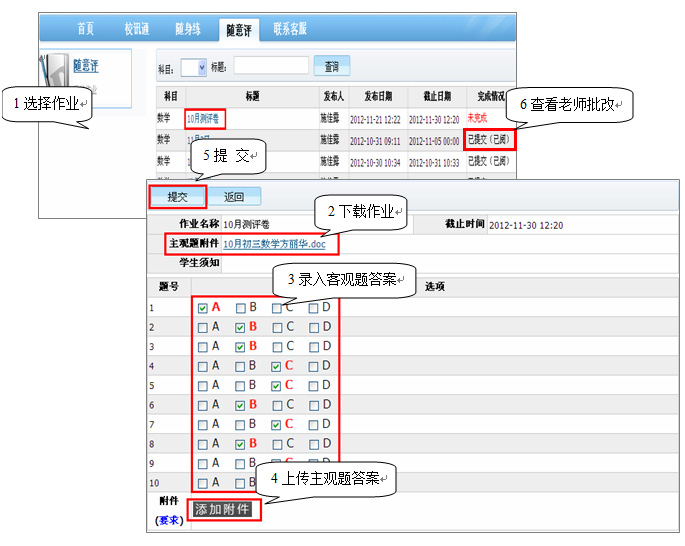
Task: Check option D for question 8
Action: 314,443
